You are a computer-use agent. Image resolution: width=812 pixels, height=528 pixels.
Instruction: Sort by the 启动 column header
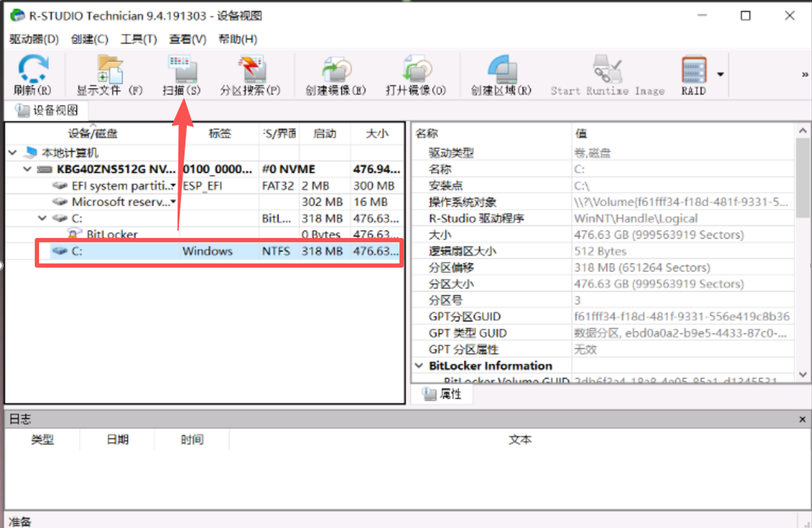tap(325, 134)
